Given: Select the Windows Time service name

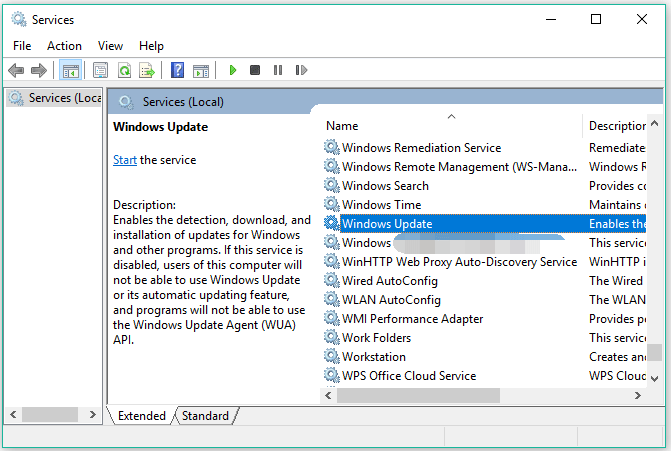Looking at the screenshot, I should (x=381, y=205).
